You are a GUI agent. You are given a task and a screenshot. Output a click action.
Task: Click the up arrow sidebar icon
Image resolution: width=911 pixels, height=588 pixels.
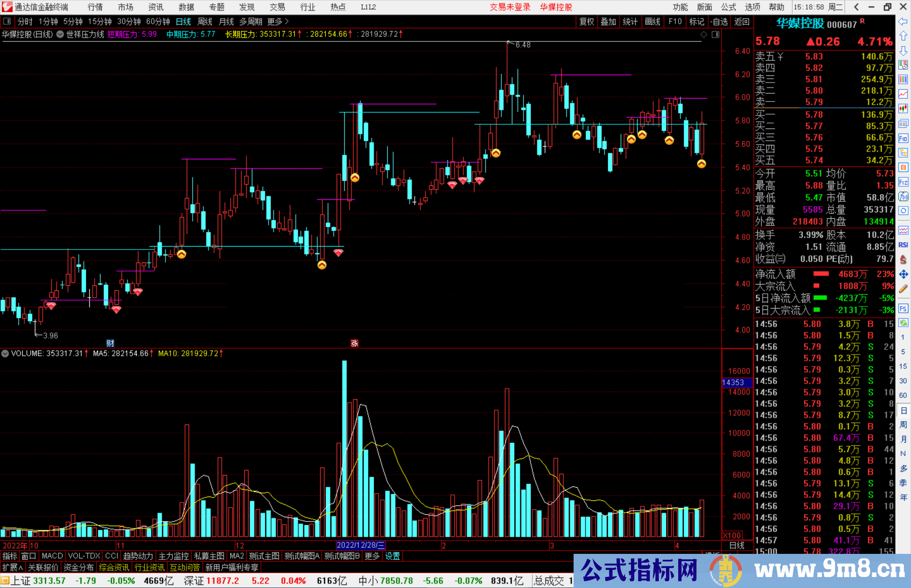903,36
